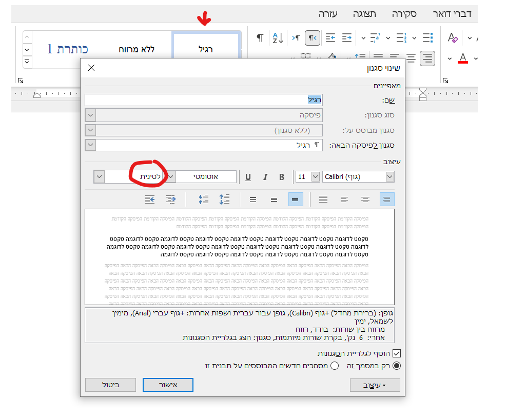Confirm with the אישור button
The width and height of the screenshot is (507, 420).
(168, 385)
